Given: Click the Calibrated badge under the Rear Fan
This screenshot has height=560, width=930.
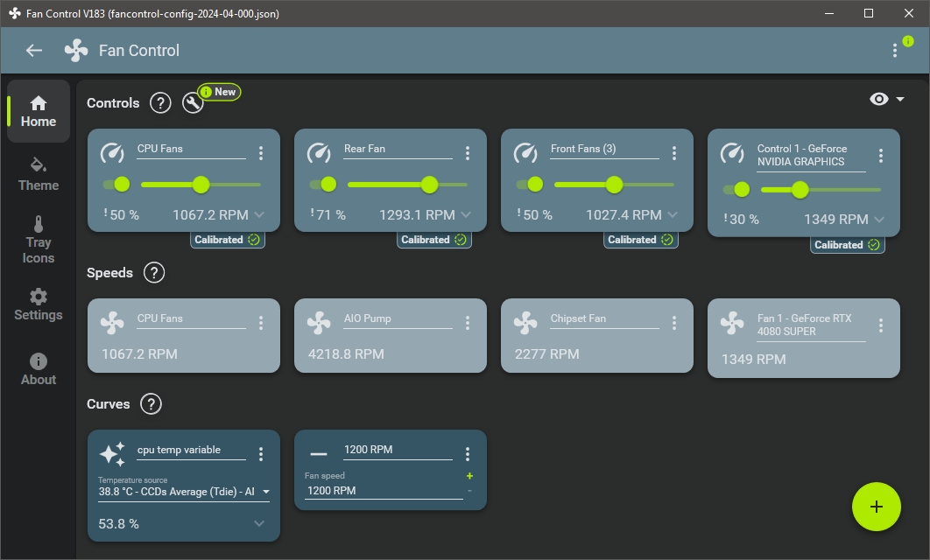Looking at the screenshot, I should [x=433, y=239].
